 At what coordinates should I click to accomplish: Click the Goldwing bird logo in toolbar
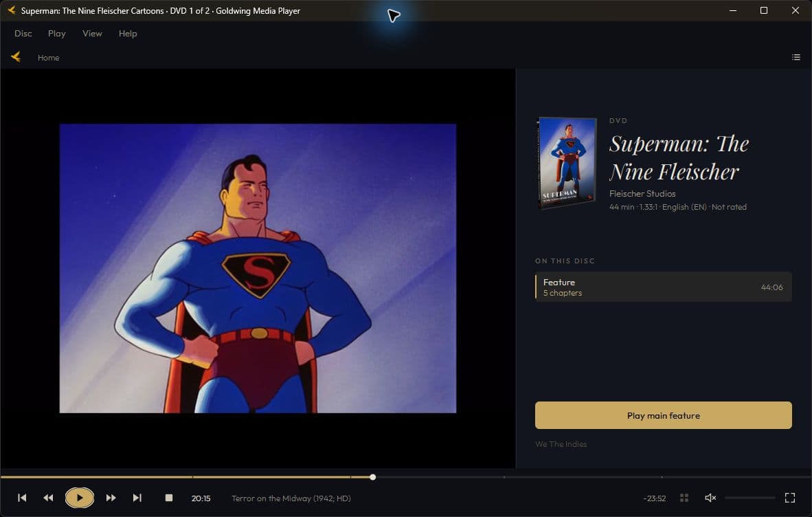pos(16,57)
